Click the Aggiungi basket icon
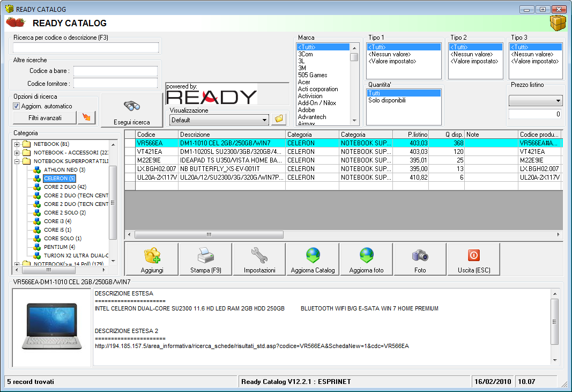 point(152,255)
